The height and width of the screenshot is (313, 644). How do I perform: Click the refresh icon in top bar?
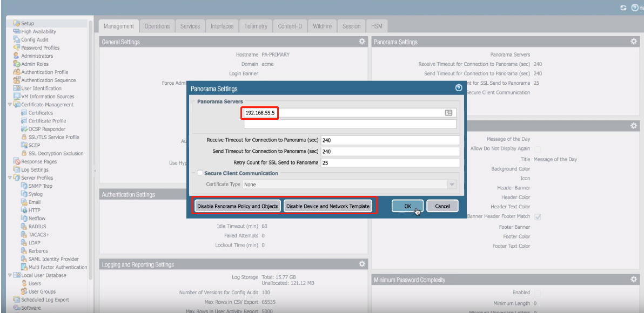coord(623,8)
